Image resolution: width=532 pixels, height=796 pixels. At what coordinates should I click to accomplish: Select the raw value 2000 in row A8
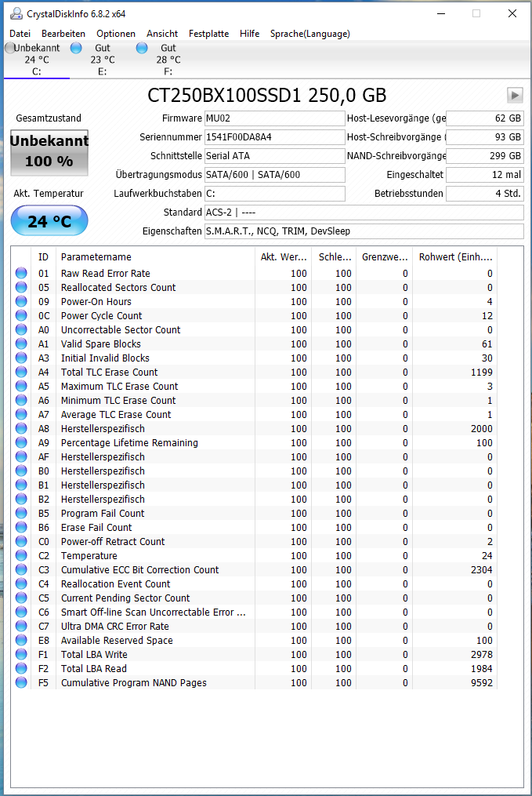pyautogui.click(x=482, y=429)
